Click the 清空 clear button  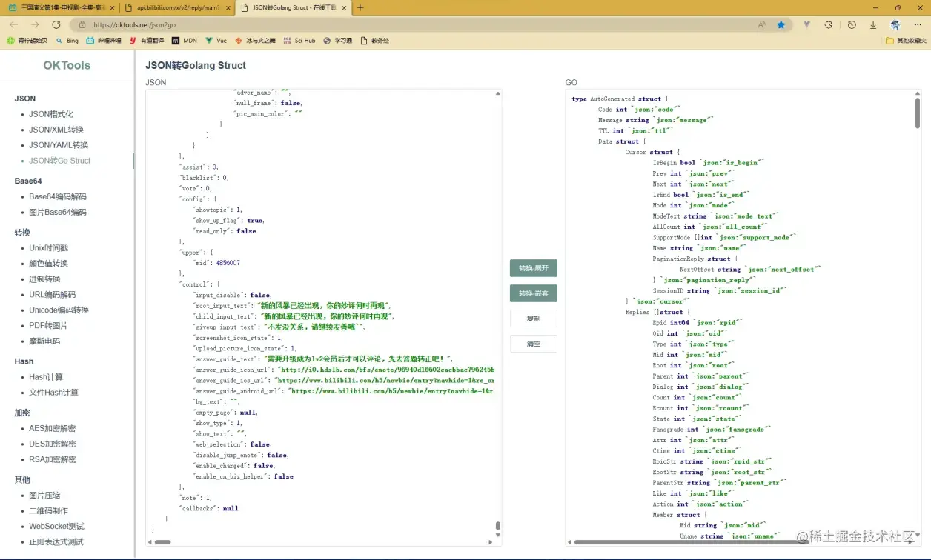click(534, 344)
